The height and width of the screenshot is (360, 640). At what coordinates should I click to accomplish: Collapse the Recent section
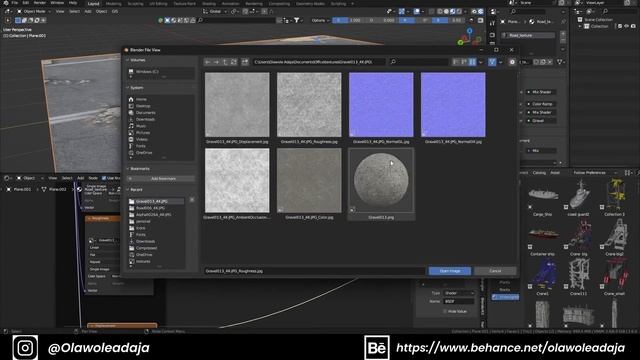(x=128, y=190)
